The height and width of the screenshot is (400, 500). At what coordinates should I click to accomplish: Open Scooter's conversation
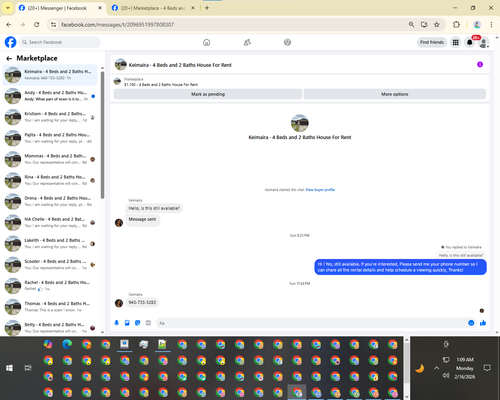tap(50, 265)
